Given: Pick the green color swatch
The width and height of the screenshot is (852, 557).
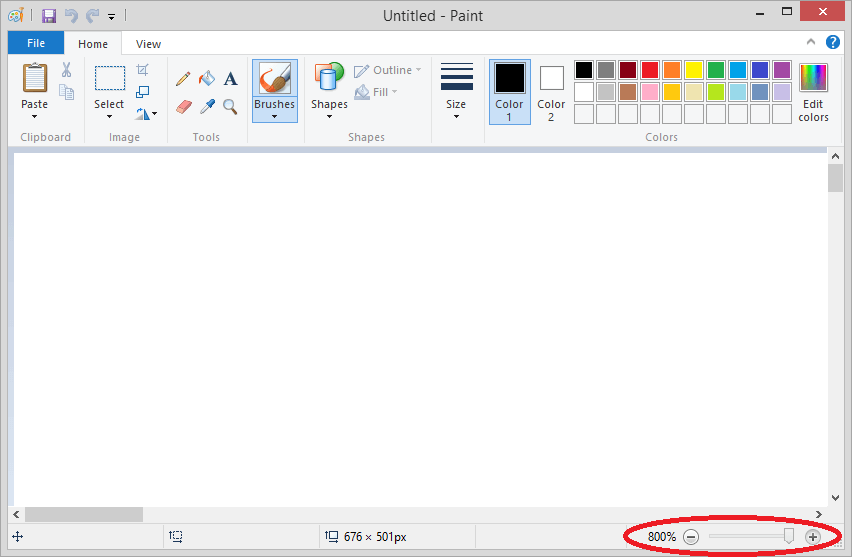Looking at the screenshot, I should point(716,70).
